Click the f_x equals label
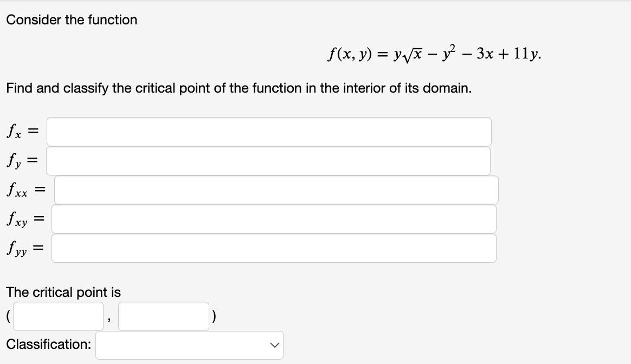The image size is (631, 364). 23,131
